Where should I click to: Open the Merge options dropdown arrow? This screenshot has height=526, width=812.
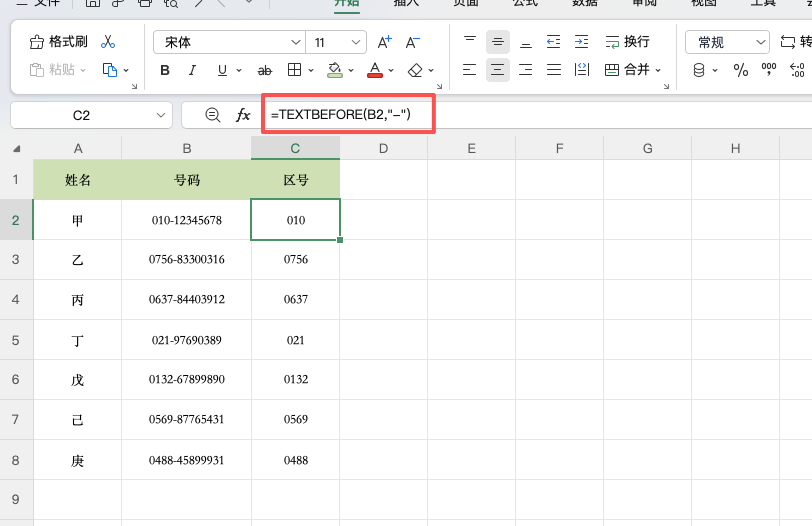coord(658,70)
